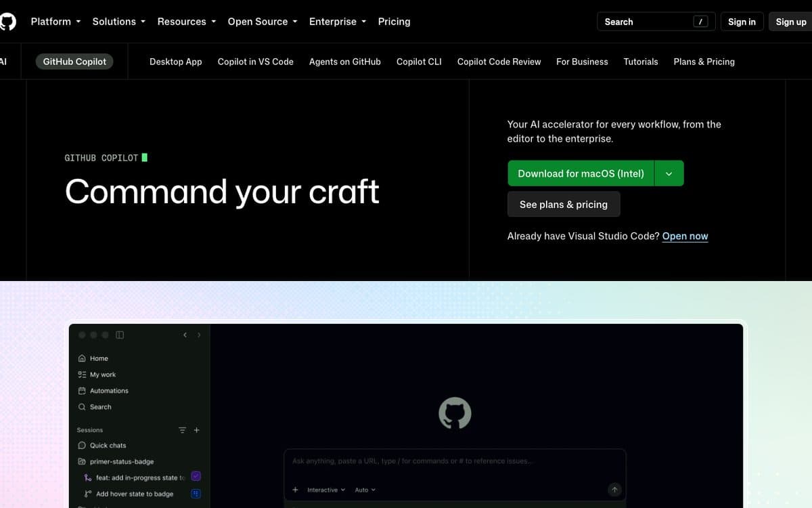
Task: Go to Plans & Pricing subnav link
Action: [x=704, y=62]
